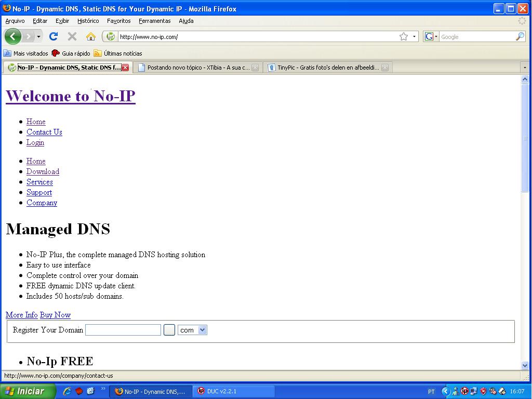Switch to the XTibia Postando novo tópico tab
Image resolution: width=532 pixels, height=399 pixels.
(198, 68)
